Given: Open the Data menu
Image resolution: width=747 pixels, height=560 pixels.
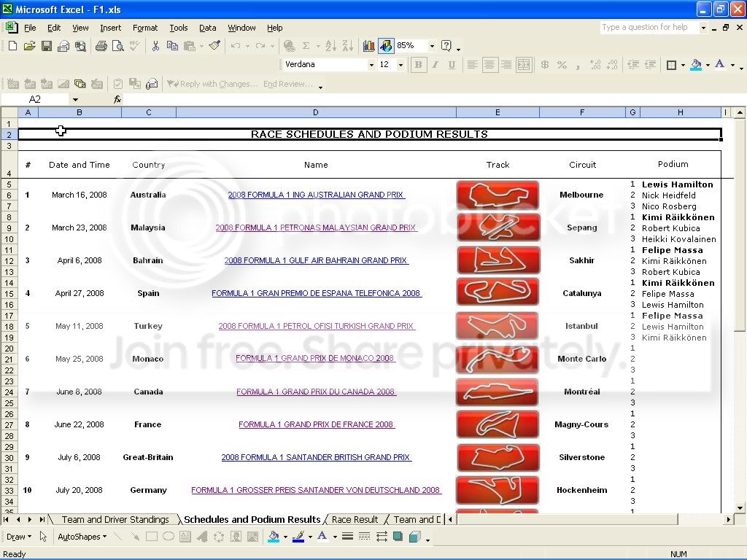Looking at the screenshot, I should (207, 28).
